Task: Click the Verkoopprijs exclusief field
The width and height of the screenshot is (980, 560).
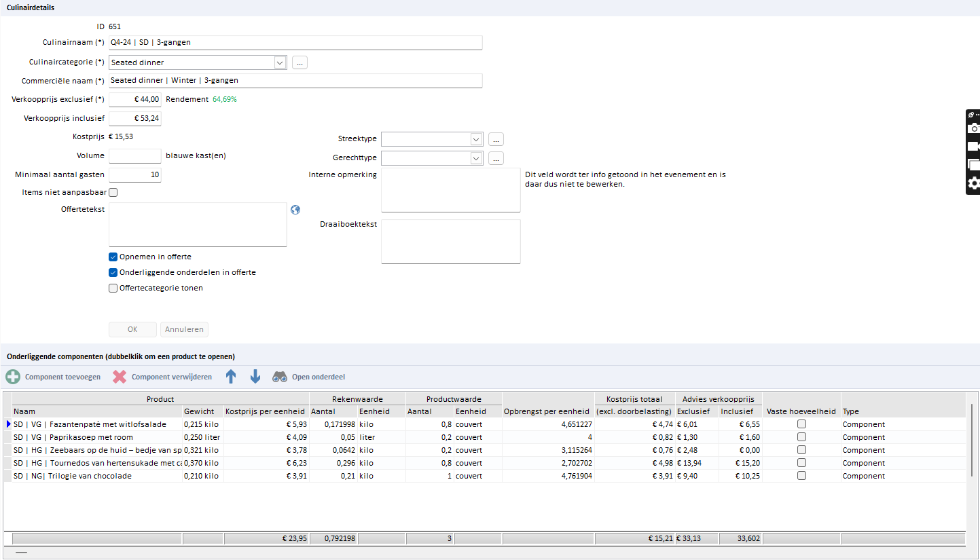Action: 135,100
